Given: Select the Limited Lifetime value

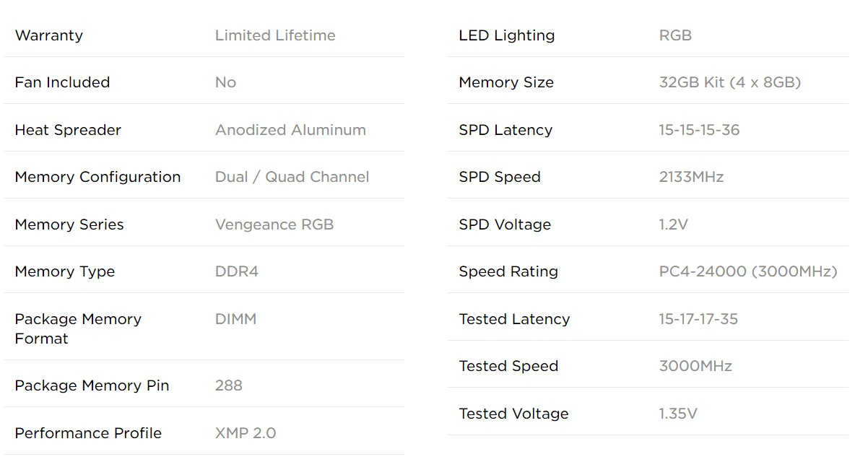Looking at the screenshot, I should [x=275, y=35].
